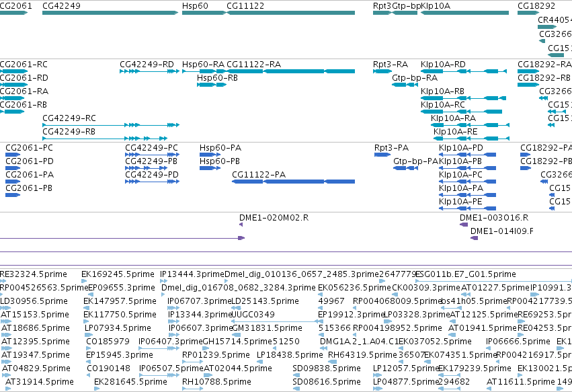Click protein CG42249-PC

152,155
